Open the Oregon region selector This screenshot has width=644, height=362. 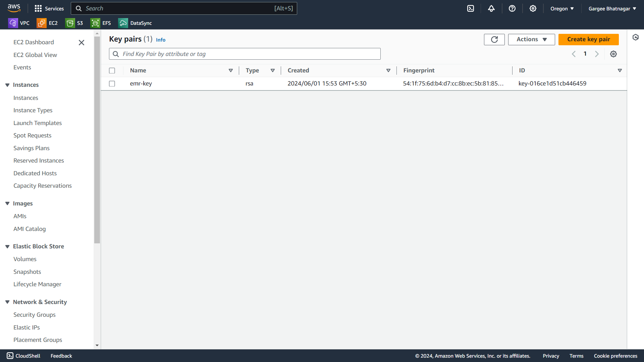(562, 9)
